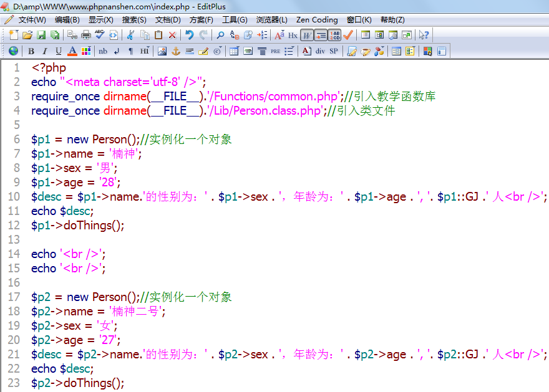The image size is (549, 392).
Task: Click the Print icon
Action: pos(86,35)
